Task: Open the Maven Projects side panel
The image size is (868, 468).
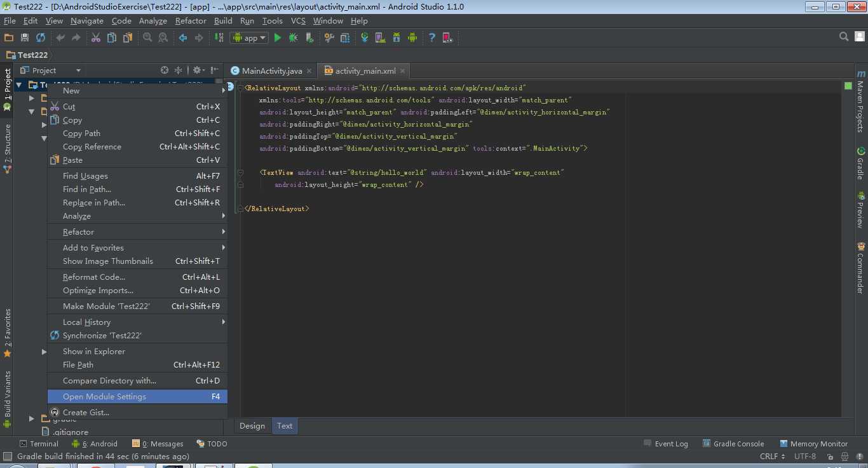Action: (x=861, y=102)
